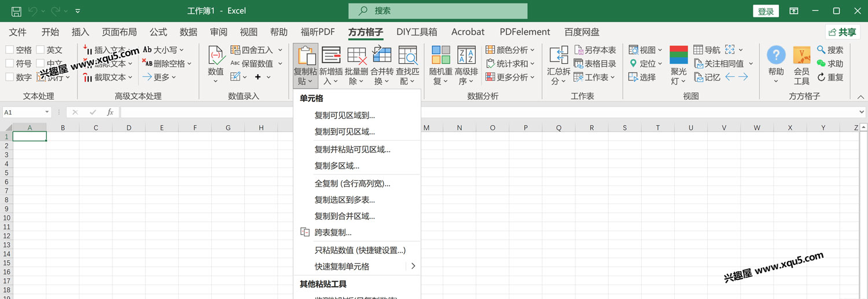The width and height of the screenshot is (868, 299).
Task: Open the 汇总拆分 summarize split tool
Action: (x=558, y=65)
